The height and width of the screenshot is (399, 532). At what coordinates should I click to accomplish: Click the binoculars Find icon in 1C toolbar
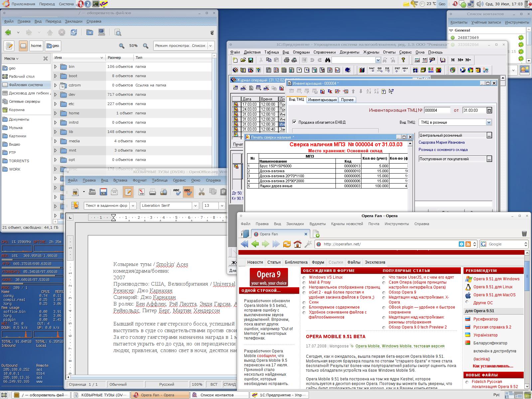tap(328, 60)
